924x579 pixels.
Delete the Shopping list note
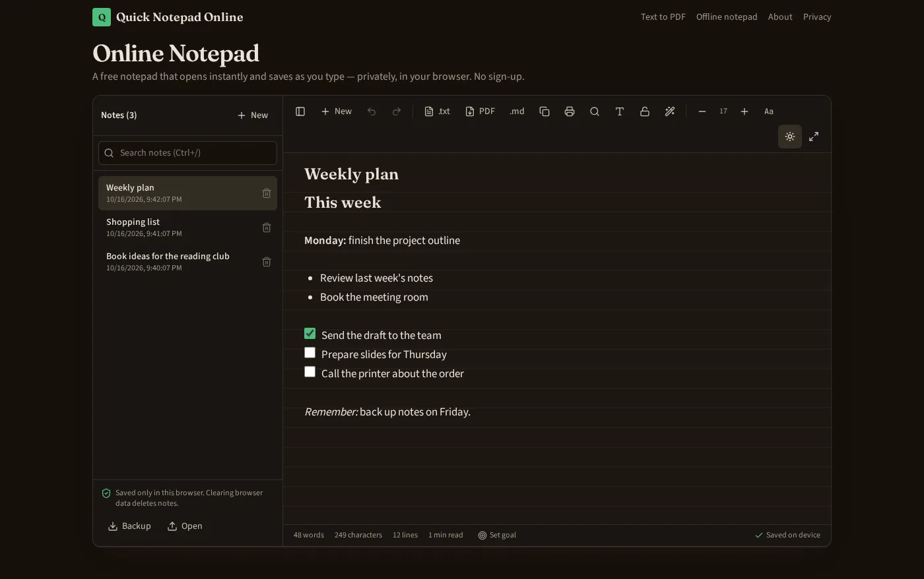267,228
